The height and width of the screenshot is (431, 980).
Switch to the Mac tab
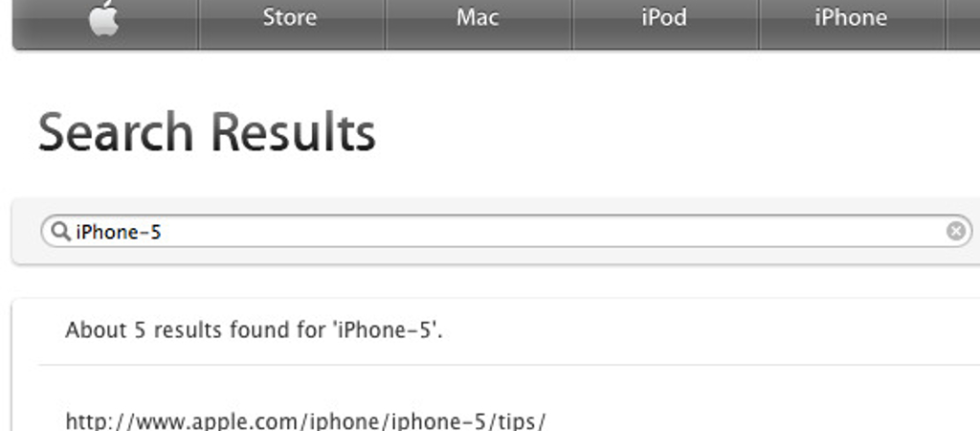click(478, 17)
